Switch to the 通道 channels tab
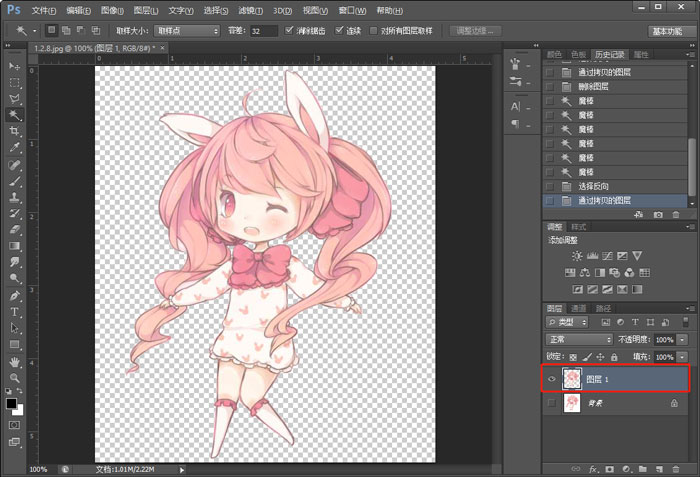The image size is (700, 477). [579, 308]
